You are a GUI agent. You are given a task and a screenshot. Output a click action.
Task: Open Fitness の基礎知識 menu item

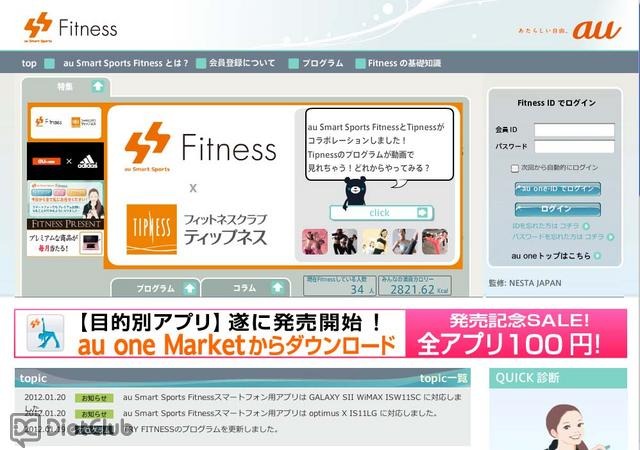tap(404, 63)
